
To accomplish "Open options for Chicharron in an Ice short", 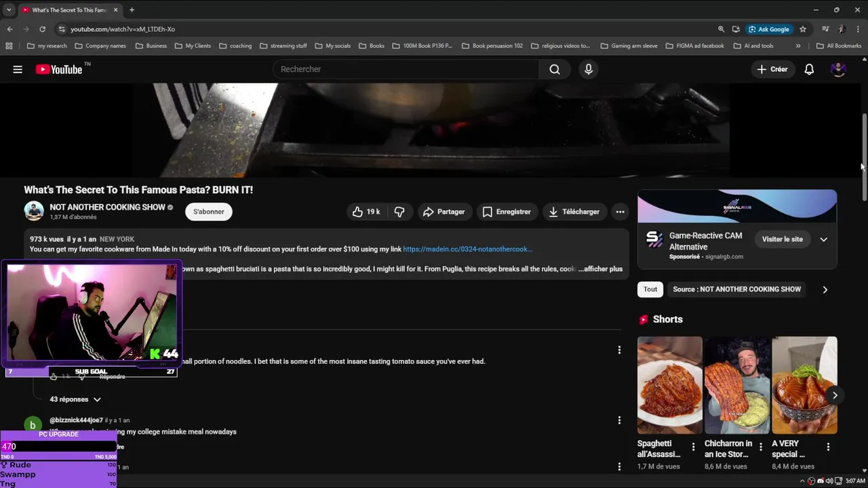I will click(761, 447).
